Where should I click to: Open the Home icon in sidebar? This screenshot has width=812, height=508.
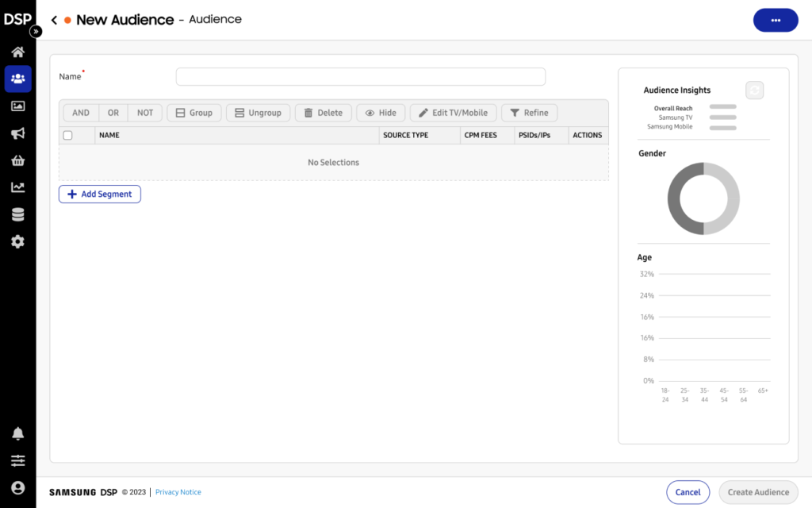click(17, 52)
